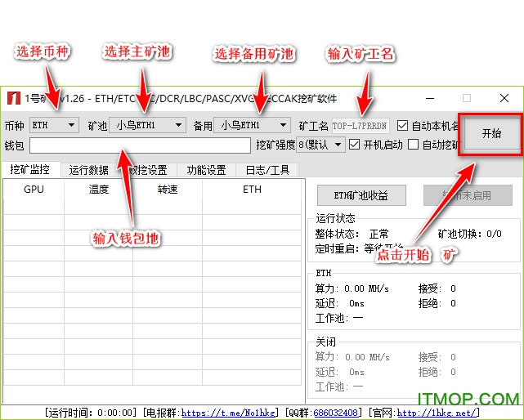Viewport: 524px width, 420px height.
Task: Switch to the 双挖设置 tab
Action: tap(148, 170)
